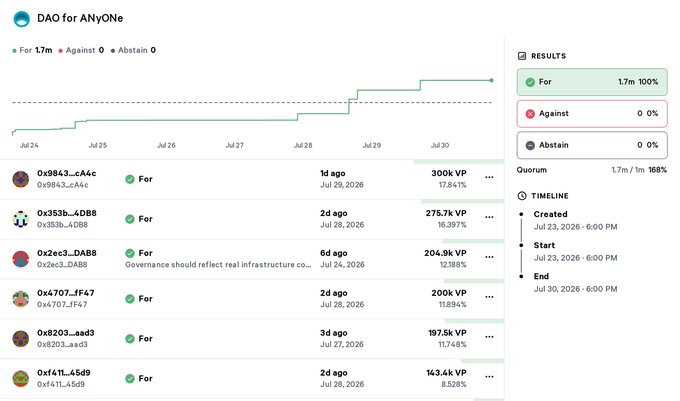Open voter address 0x4707...fF47

click(65, 293)
